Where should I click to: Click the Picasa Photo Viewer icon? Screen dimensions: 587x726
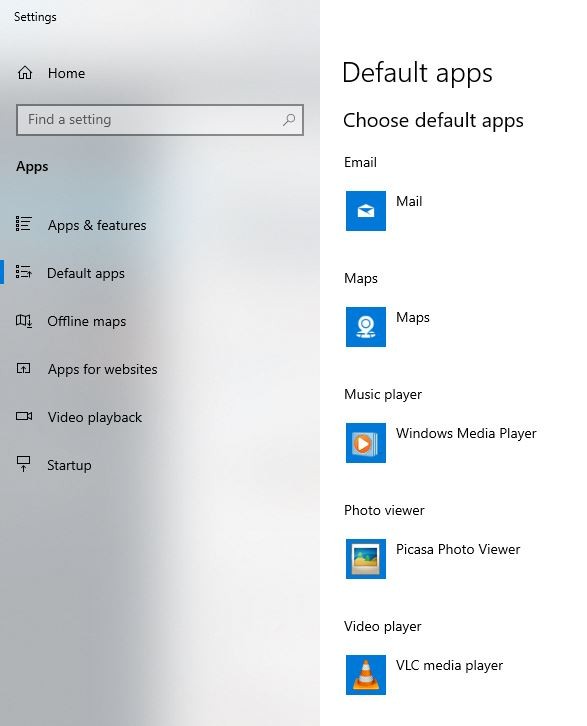366,559
